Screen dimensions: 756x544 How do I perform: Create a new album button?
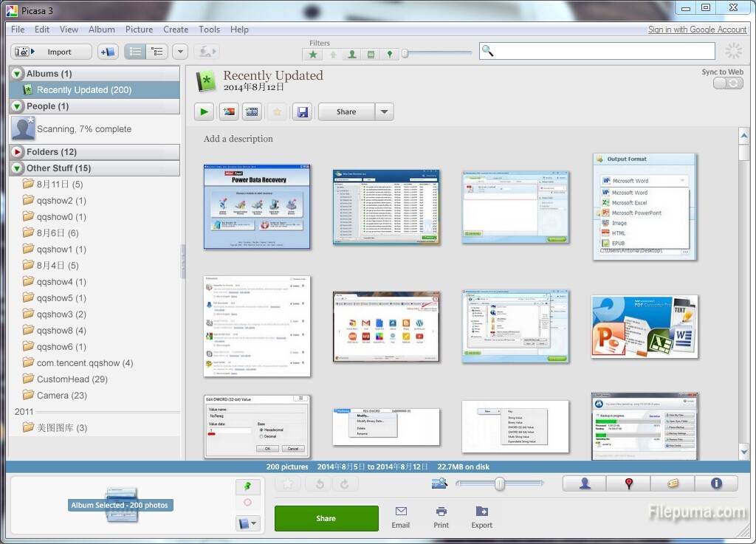(x=108, y=52)
